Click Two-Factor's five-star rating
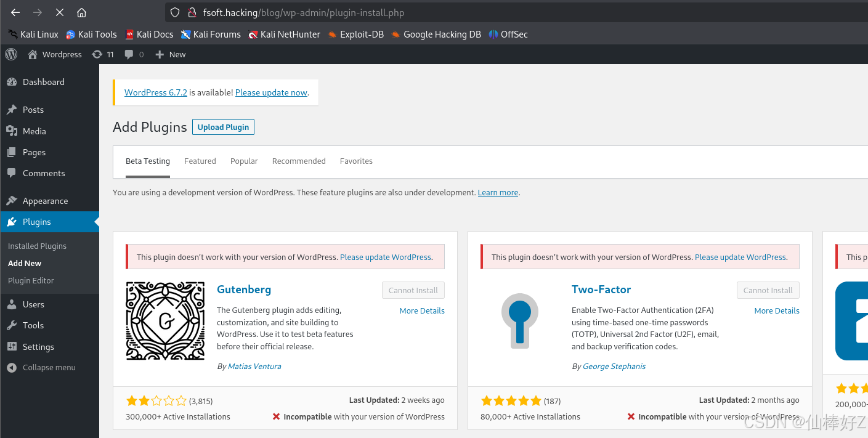 click(511, 401)
